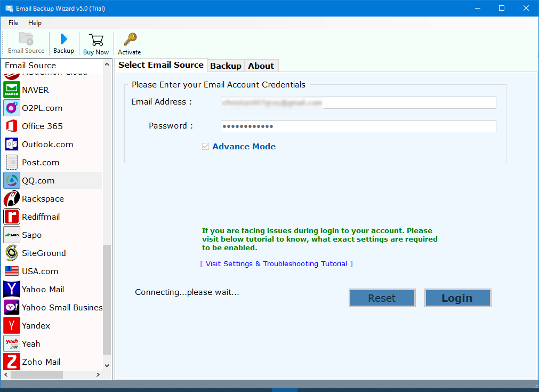Viewport: 539px width, 392px height.
Task: Click the Backup toolbar play icon
Action: [63, 39]
